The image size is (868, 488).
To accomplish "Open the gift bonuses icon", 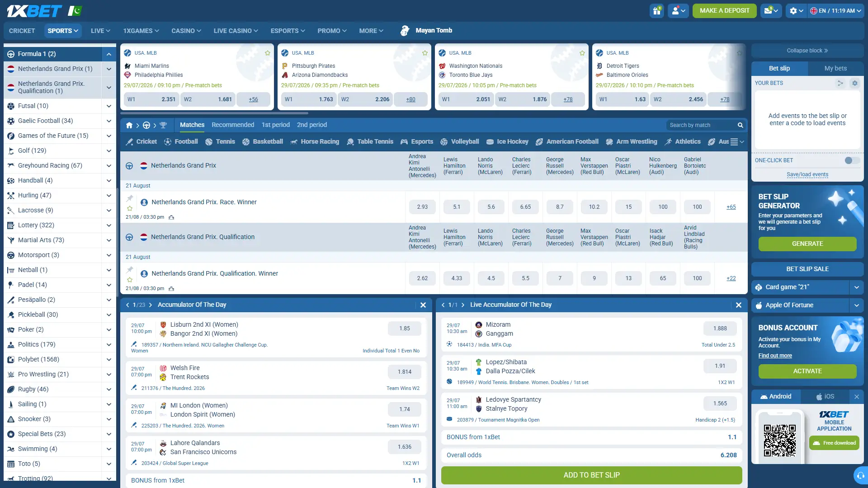I will pos(657,10).
